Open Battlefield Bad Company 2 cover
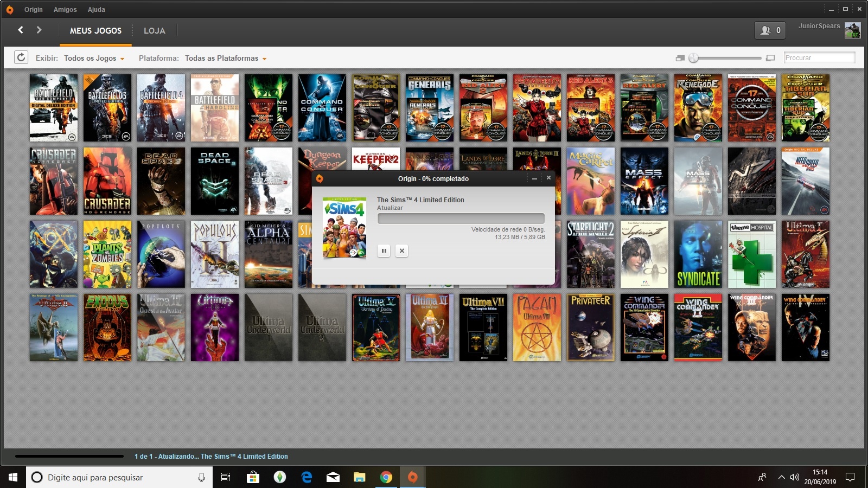868x488 pixels. (54, 108)
